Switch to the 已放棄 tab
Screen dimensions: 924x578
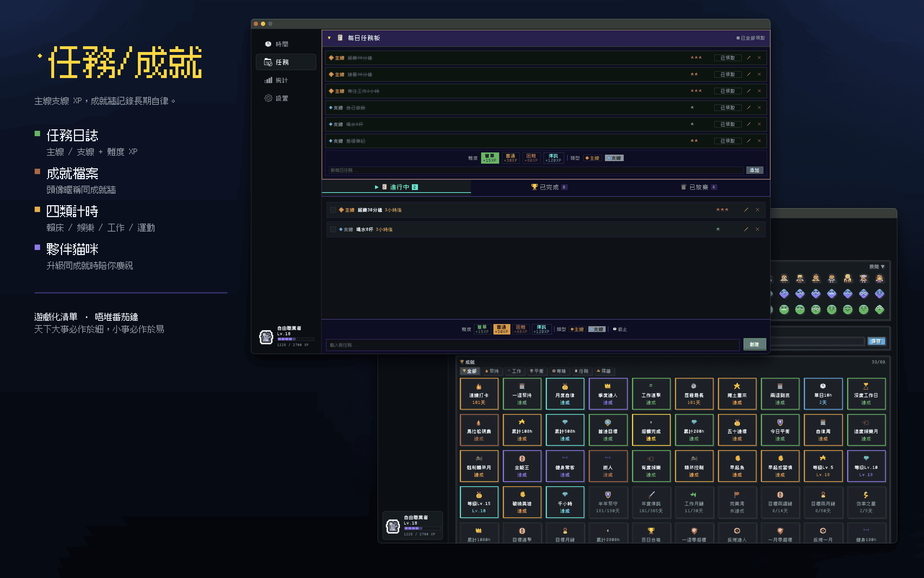coord(699,187)
